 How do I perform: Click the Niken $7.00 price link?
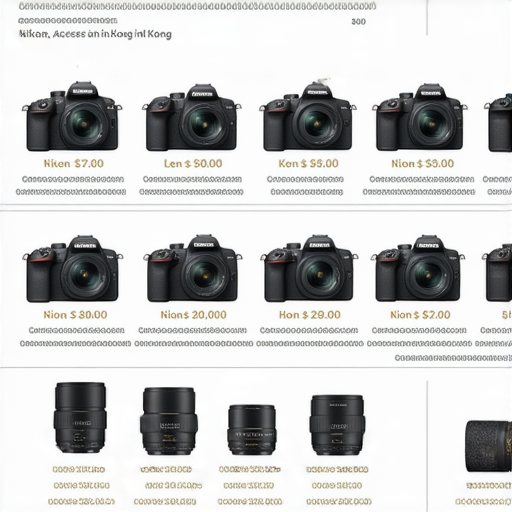(74, 164)
